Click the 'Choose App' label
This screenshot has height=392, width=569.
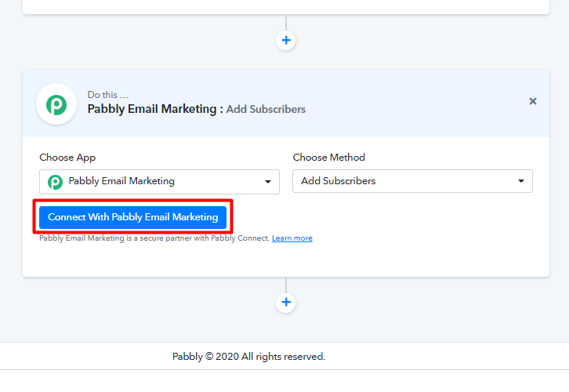coord(67,158)
